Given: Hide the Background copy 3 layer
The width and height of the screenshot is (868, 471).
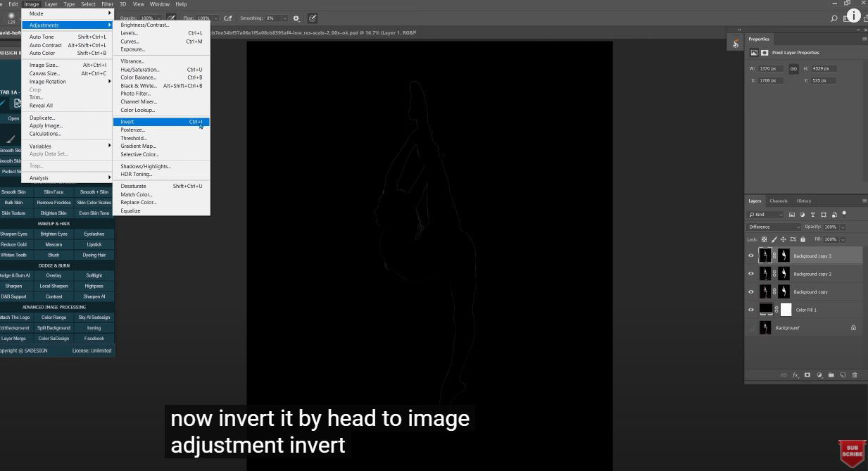Looking at the screenshot, I should point(750,256).
